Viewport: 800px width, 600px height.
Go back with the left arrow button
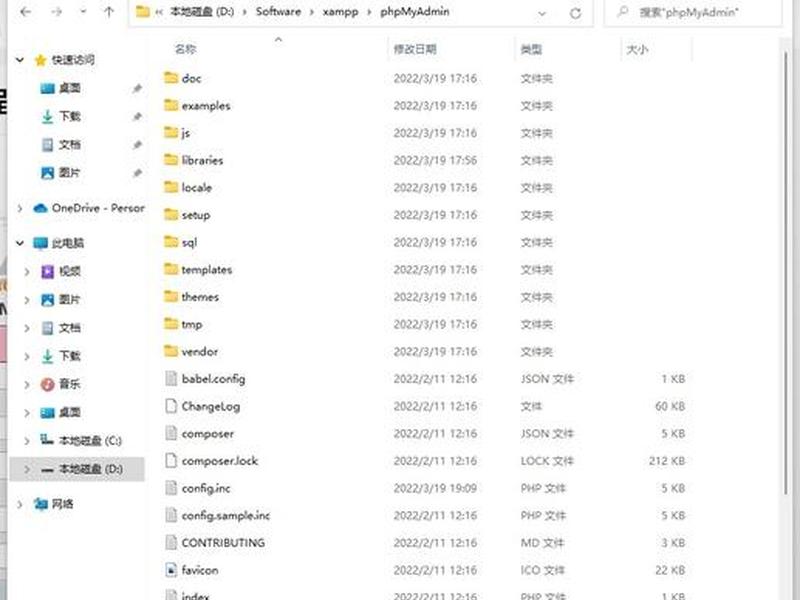click(26, 12)
